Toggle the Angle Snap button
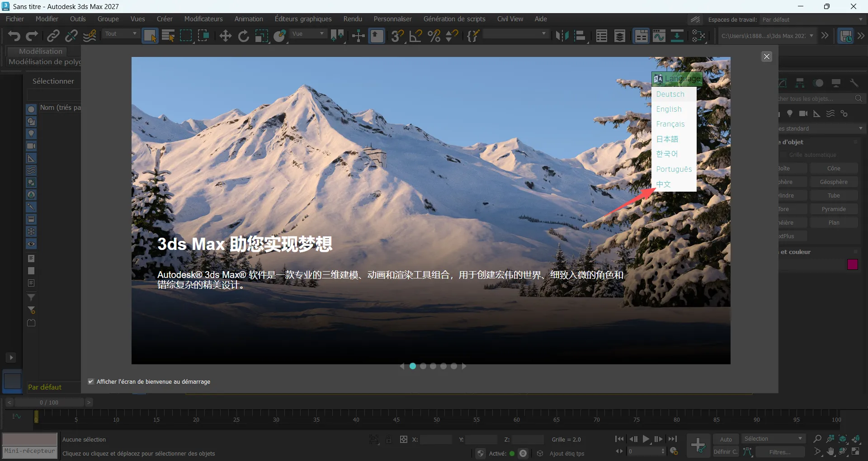Image resolution: width=868 pixels, height=461 pixels. tap(416, 36)
